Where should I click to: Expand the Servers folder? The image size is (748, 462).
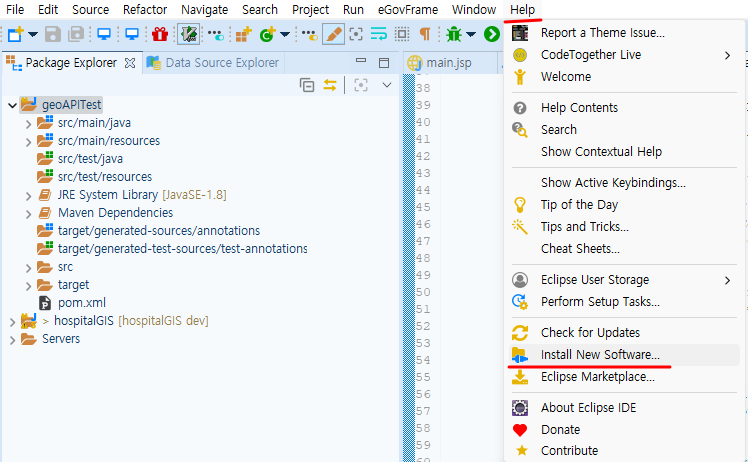pos(12,340)
